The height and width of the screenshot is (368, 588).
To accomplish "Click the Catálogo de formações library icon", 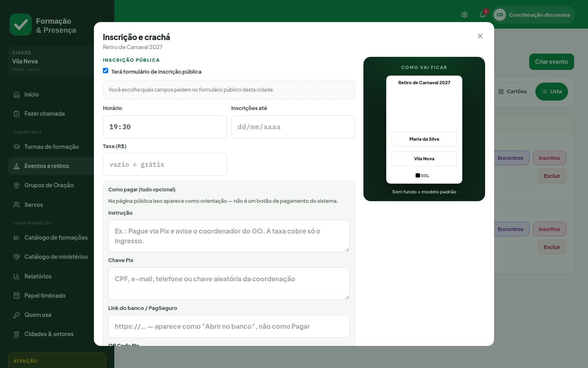I will (17, 238).
